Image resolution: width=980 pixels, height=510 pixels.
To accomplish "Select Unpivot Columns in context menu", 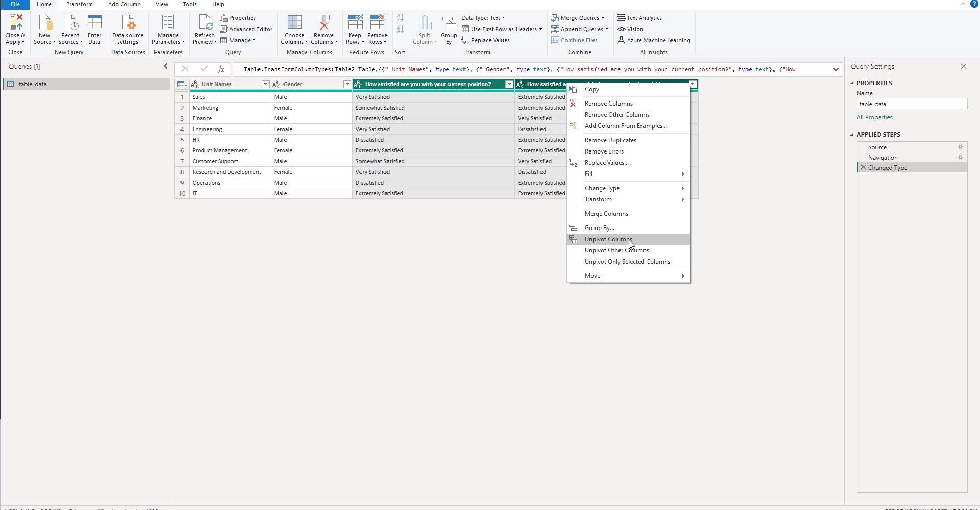I will (628, 239).
